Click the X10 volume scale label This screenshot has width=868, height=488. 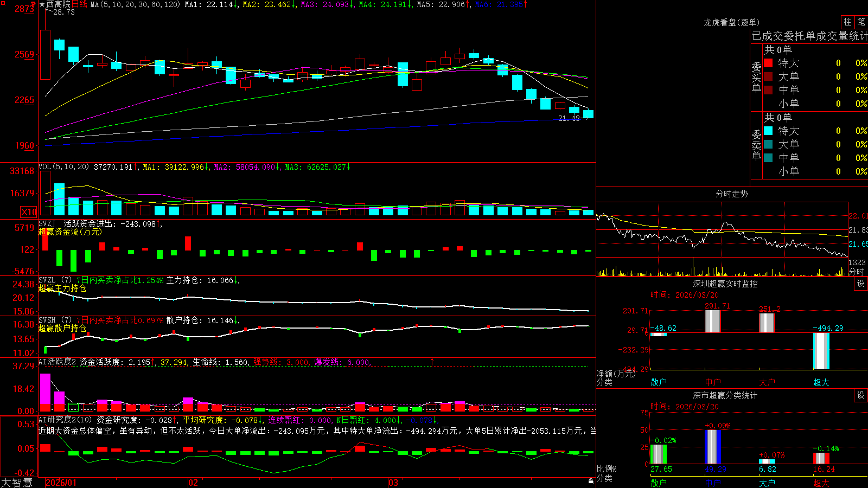pos(29,212)
